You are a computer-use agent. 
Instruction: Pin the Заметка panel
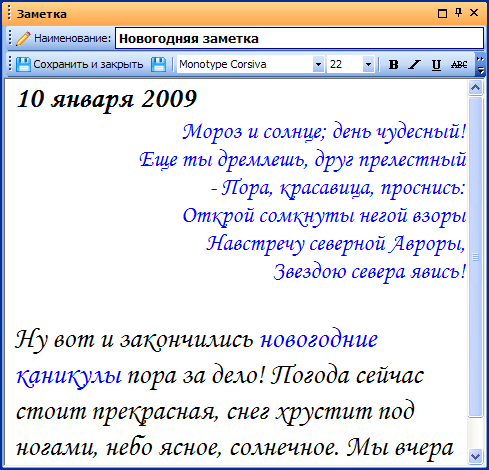(459, 13)
